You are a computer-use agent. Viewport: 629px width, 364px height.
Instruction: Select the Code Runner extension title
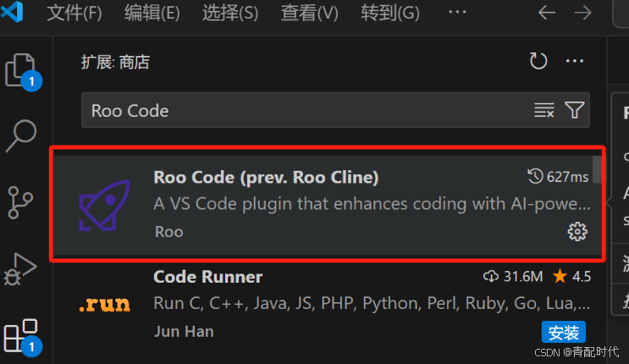[207, 277]
